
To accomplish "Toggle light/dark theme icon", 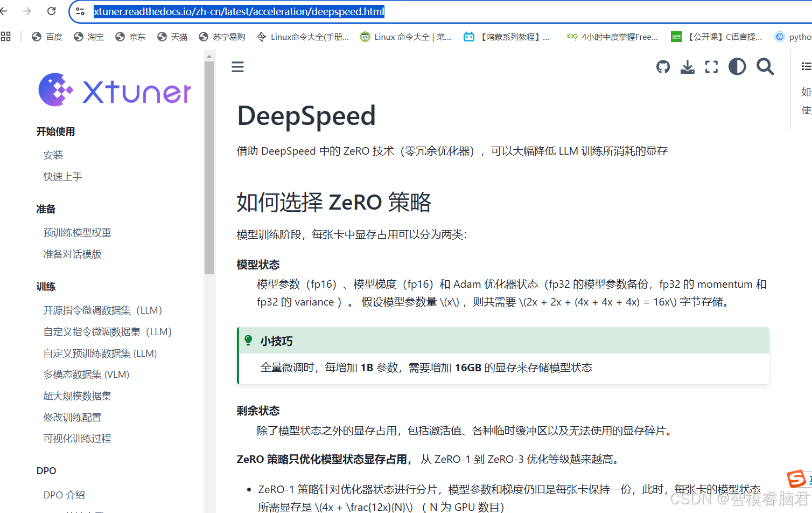I will click(737, 67).
